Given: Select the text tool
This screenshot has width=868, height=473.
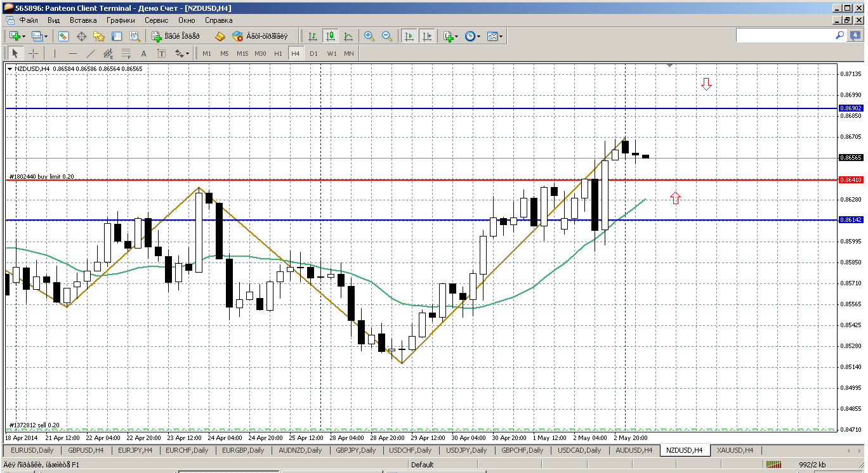Looking at the screenshot, I should pos(144,53).
